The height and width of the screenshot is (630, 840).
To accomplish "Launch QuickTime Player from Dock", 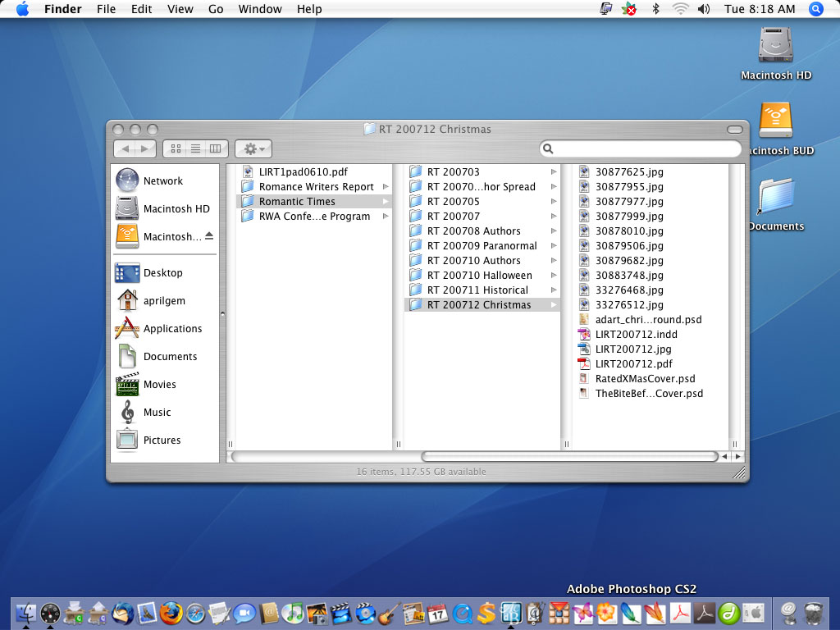I will [x=463, y=613].
